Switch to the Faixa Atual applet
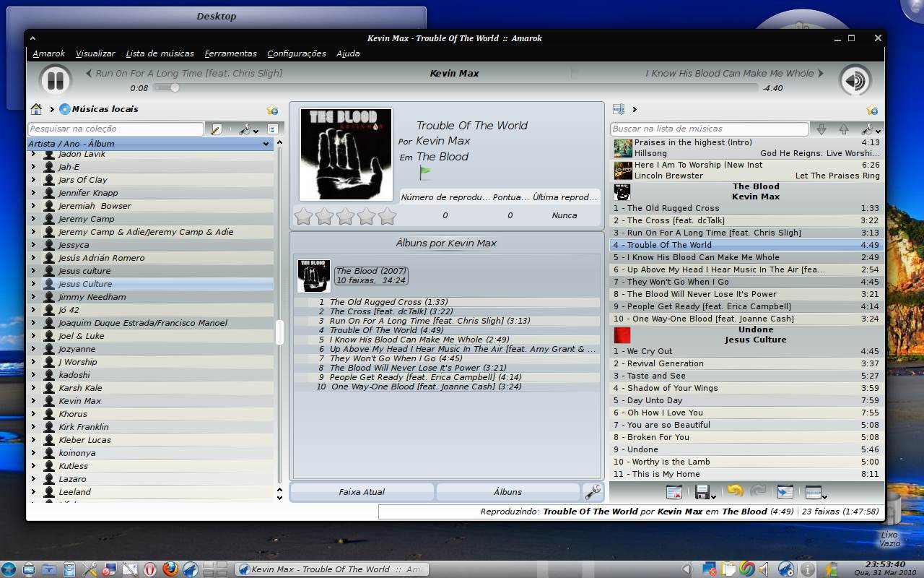924x578 pixels. click(362, 492)
